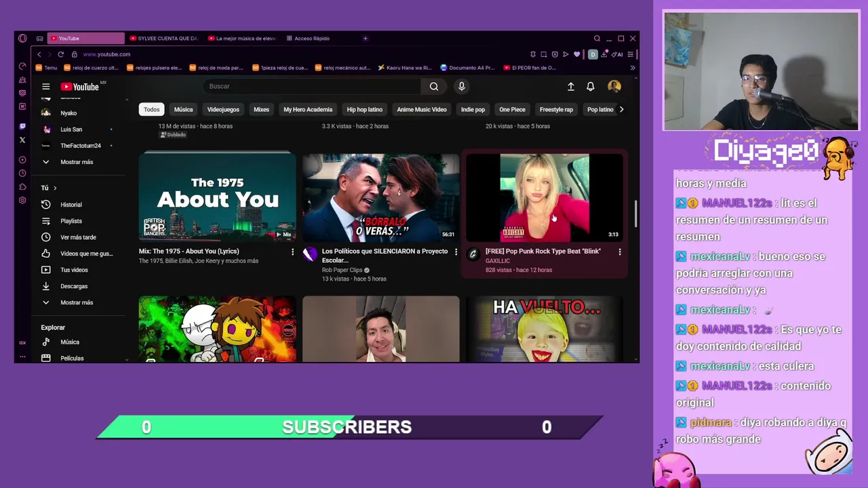Go back in browser history

click(39, 54)
